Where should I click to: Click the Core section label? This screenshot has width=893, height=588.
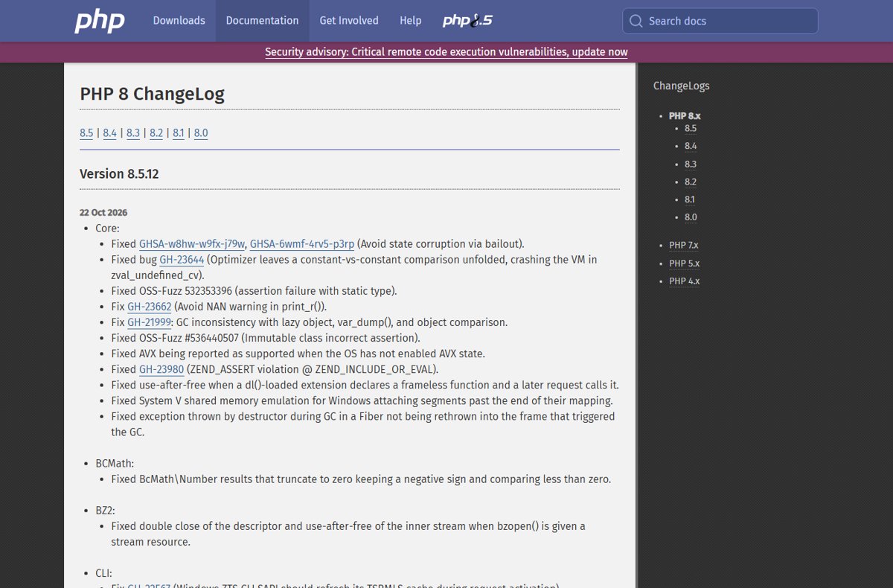107,229
